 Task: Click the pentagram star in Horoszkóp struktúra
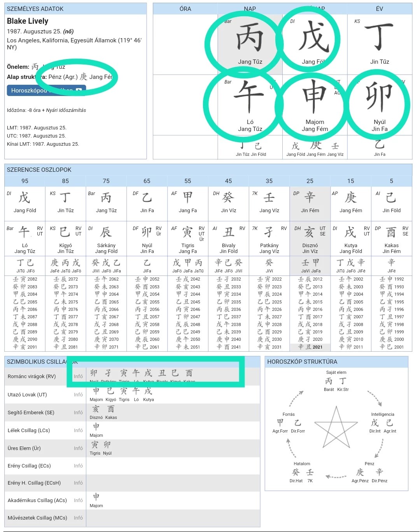336,427
